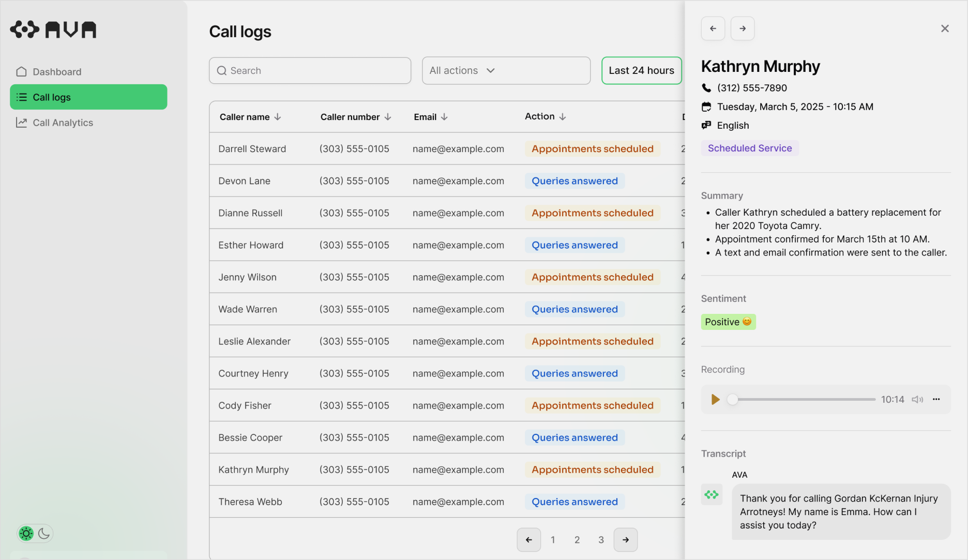
Task: Sort by Caller name column
Action: [x=250, y=117]
